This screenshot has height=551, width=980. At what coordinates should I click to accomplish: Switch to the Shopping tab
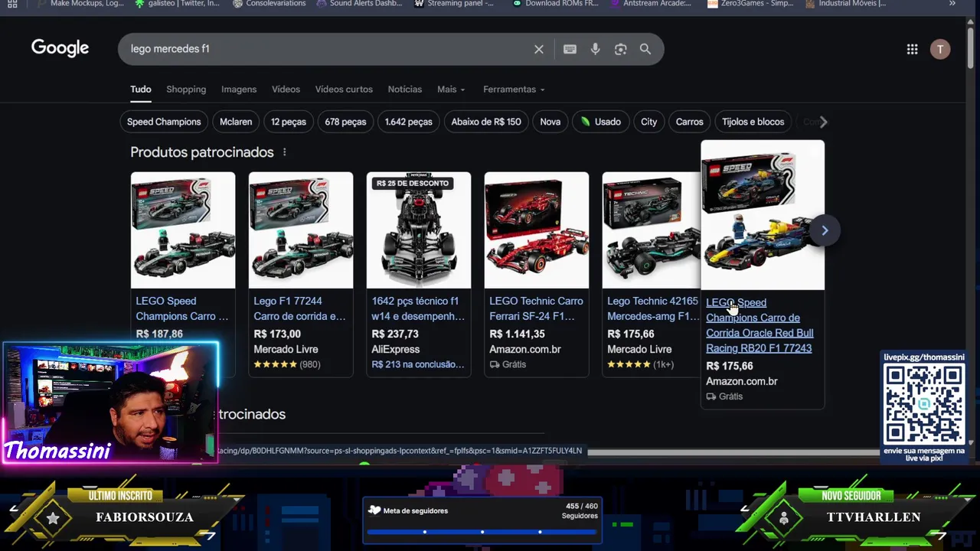point(186,90)
